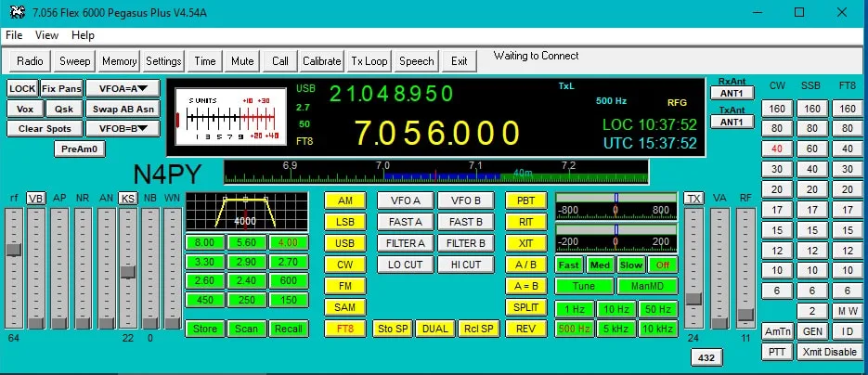Select the 8.00 filter width
868x375 pixels.
205,243
